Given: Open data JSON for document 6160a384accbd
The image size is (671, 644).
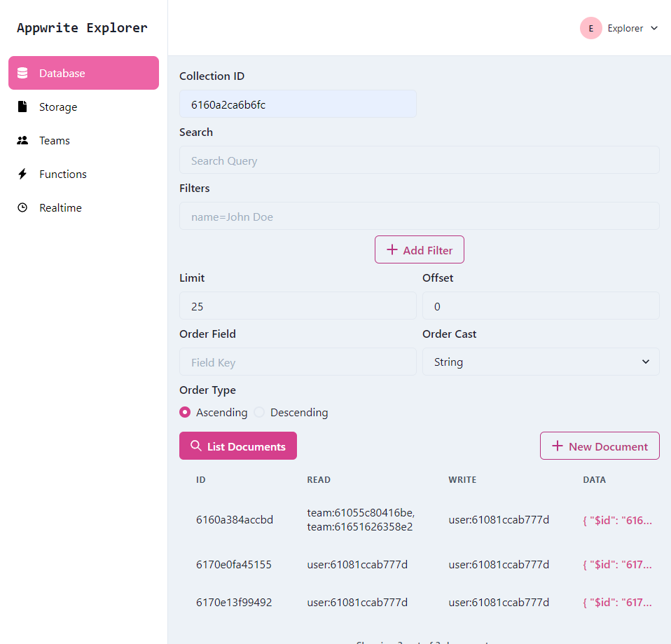Looking at the screenshot, I should (x=618, y=520).
